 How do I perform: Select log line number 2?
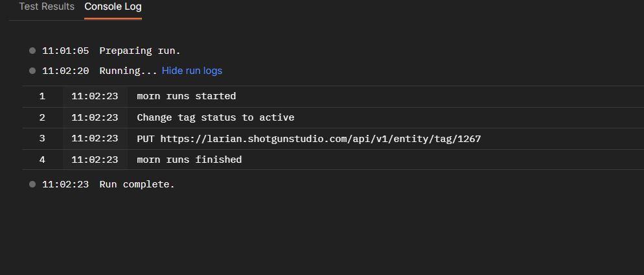[x=42, y=117]
